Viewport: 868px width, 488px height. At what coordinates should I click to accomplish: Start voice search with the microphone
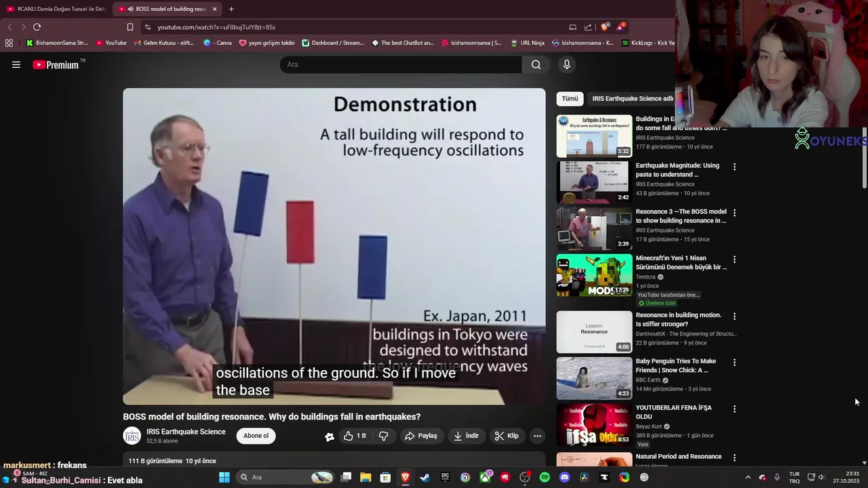pos(567,64)
